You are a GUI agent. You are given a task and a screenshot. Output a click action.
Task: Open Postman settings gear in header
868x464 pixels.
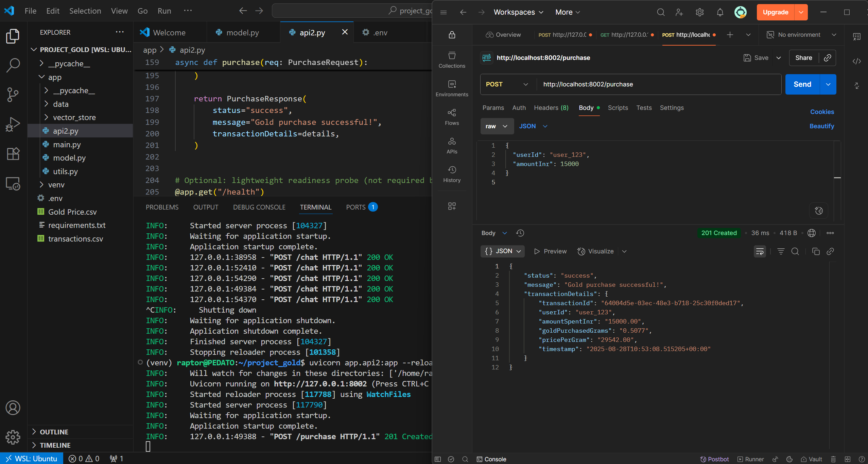click(x=699, y=12)
